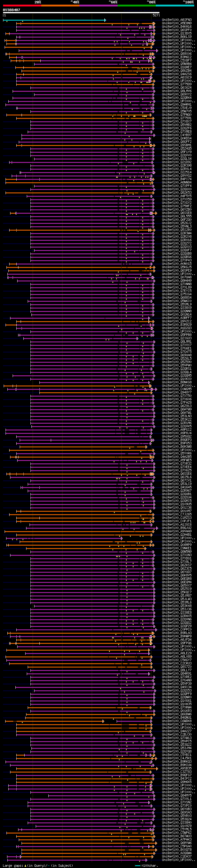Screen dimensions: 197x868
Task: Click hit UniRef100_A5FWE5
Action: pos(177,460)
